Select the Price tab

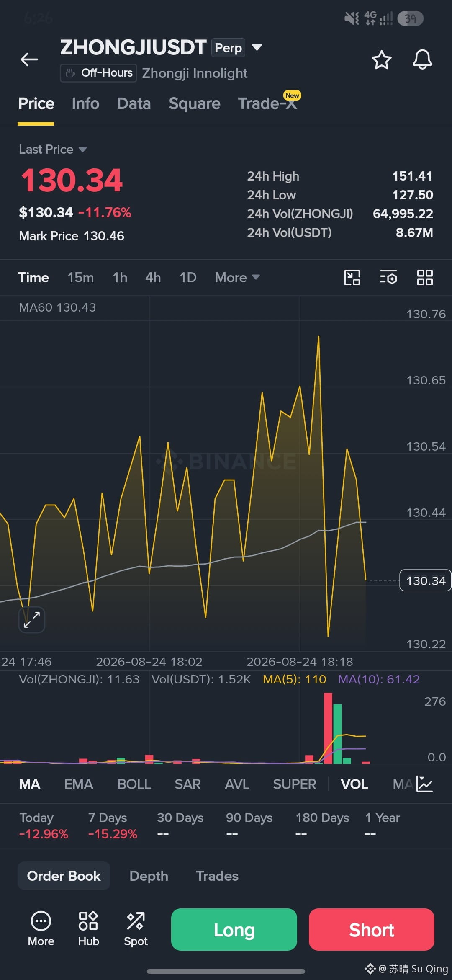(x=36, y=103)
